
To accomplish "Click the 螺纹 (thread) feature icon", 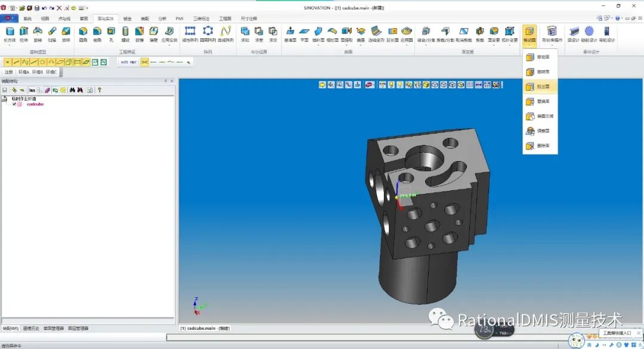I will (125, 34).
